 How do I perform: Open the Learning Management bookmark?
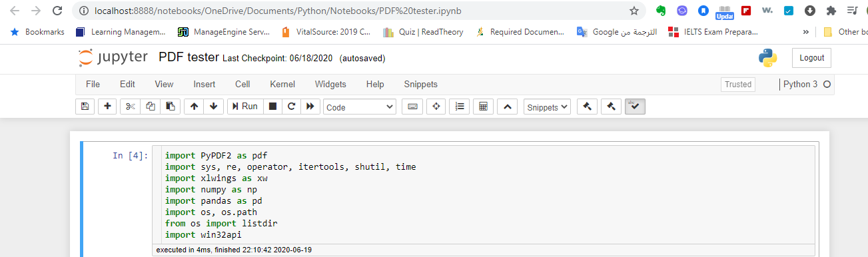tap(121, 31)
